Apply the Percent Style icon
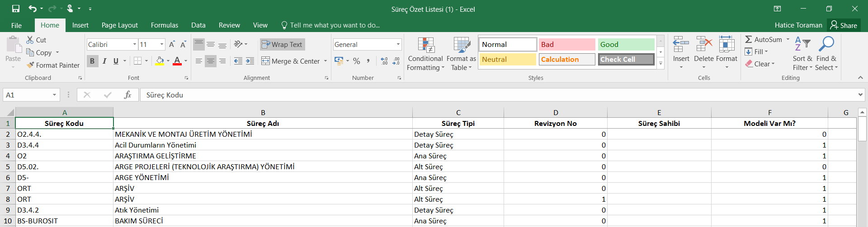The image size is (868, 227). 357,61
